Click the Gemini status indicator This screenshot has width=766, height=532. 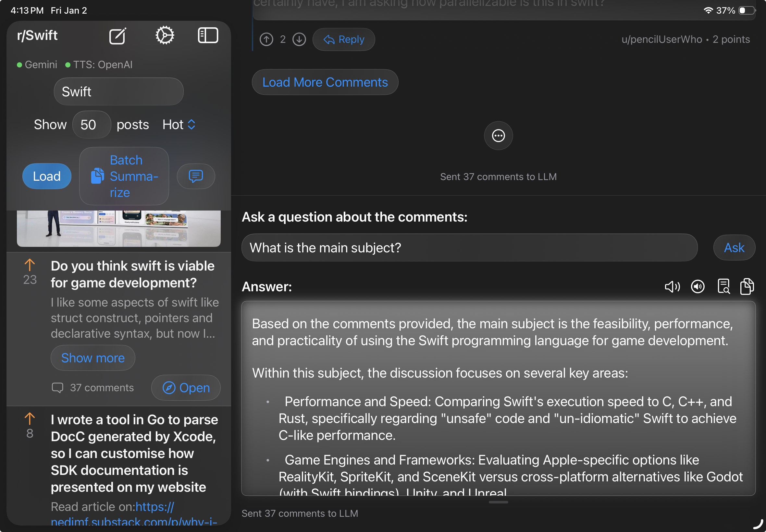click(36, 64)
